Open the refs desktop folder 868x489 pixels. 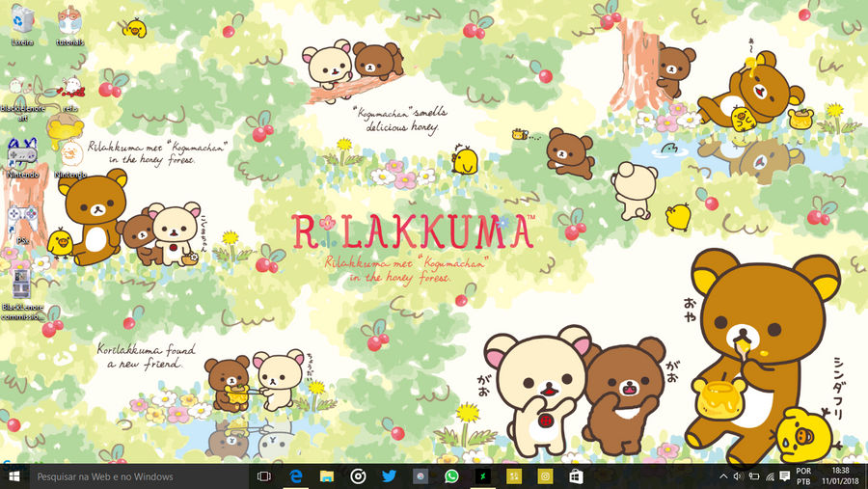70,93
